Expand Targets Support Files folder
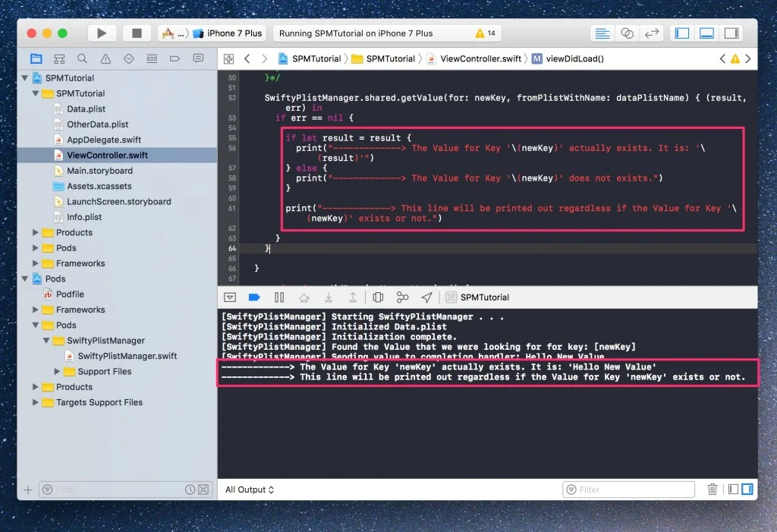This screenshot has width=777, height=532. point(36,402)
